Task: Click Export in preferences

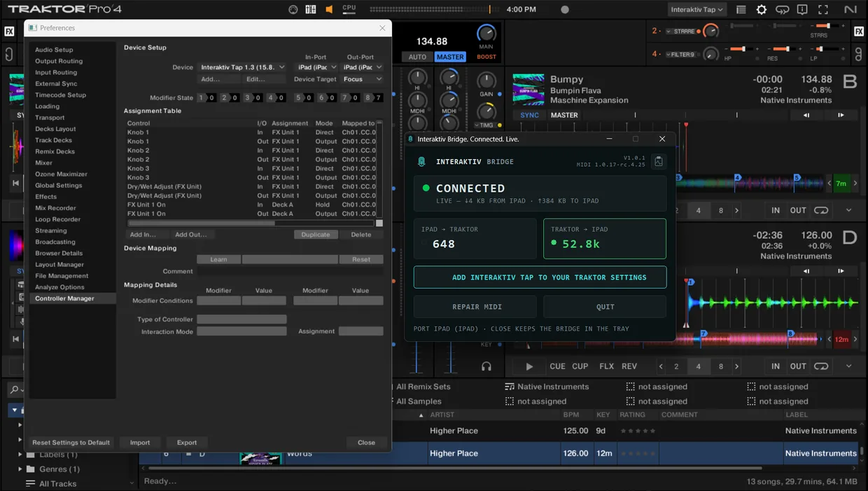Action: 187,443
